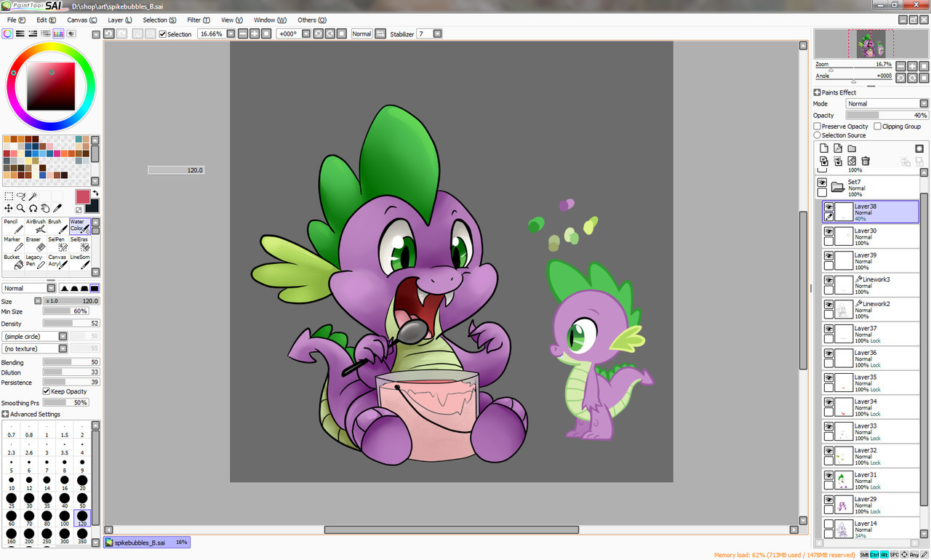Screen dimensions: 931x560
Task: Select the Legacy Pen tool
Action: [x=36, y=261]
